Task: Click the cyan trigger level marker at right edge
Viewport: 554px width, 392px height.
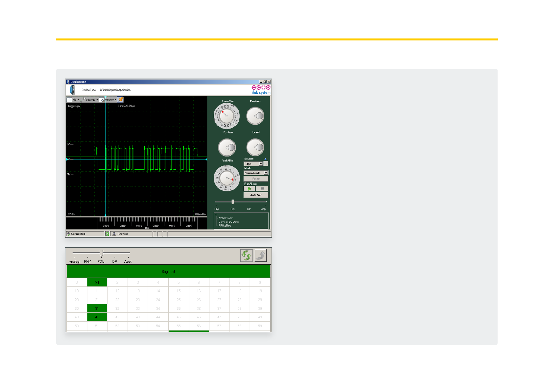Action: tap(206, 159)
